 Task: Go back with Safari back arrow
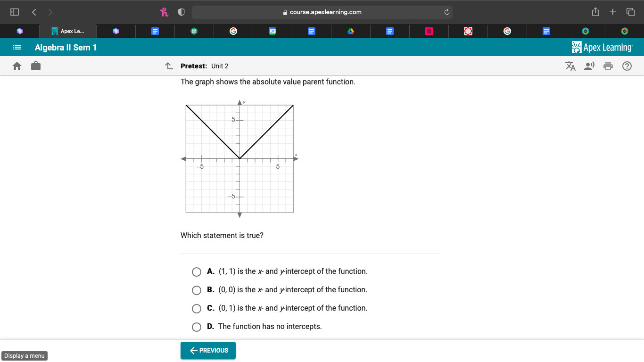[34, 12]
